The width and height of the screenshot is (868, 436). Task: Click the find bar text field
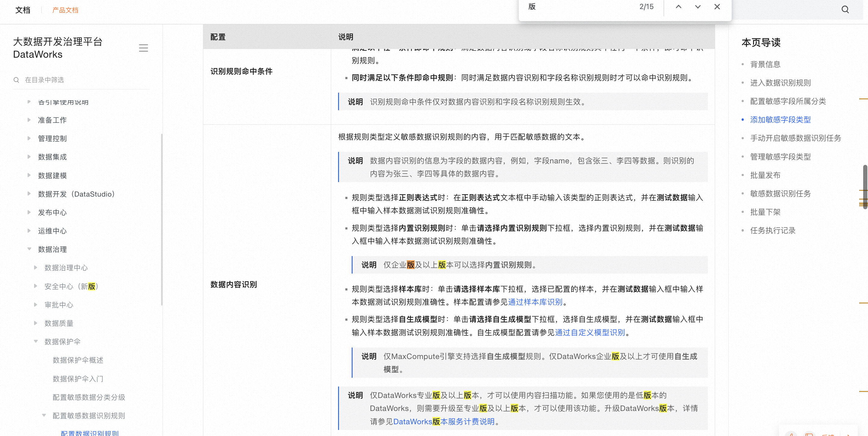pyautogui.click(x=580, y=7)
